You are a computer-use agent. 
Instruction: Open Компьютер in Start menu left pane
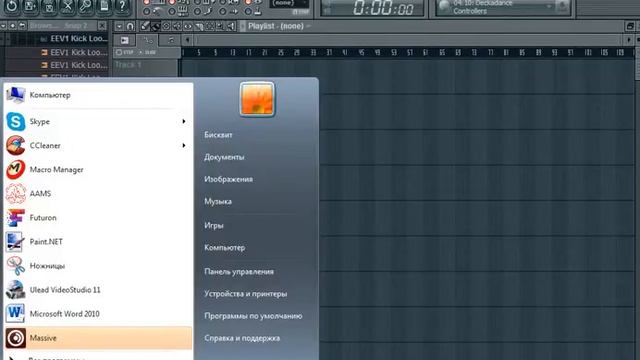98,95
